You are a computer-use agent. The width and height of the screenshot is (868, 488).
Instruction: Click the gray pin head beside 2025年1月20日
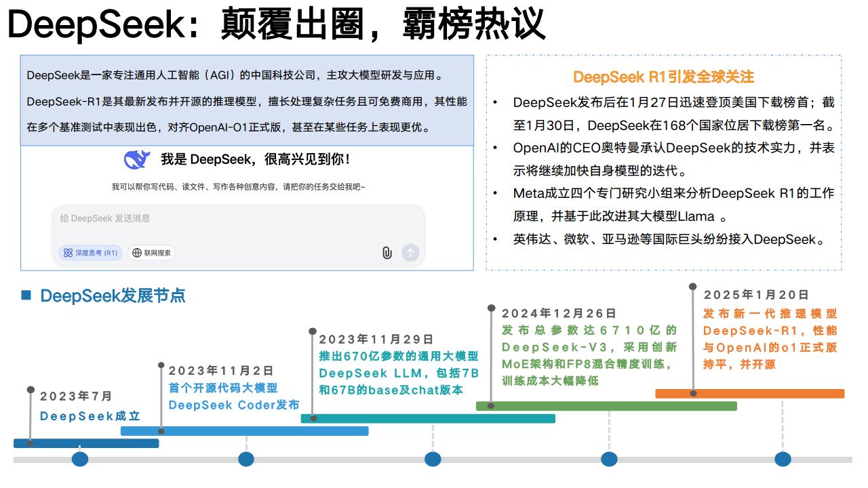pyautogui.click(x=692, y=287)
